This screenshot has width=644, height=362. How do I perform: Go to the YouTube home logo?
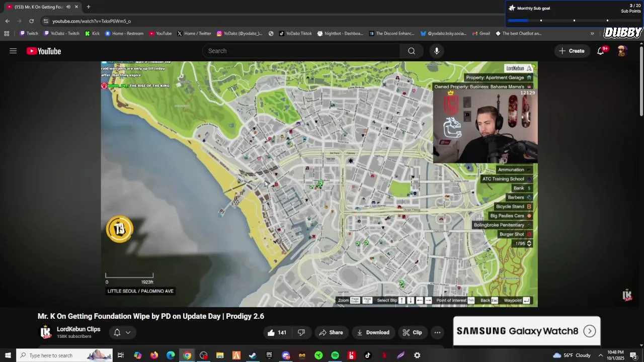click(44, 51)
